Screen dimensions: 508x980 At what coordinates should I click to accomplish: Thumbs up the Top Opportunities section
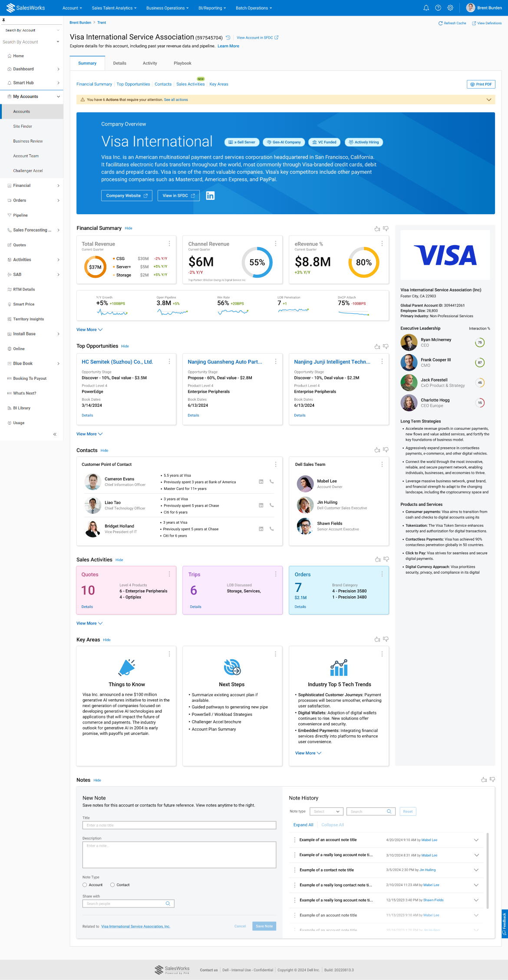[x=377, y=346]
